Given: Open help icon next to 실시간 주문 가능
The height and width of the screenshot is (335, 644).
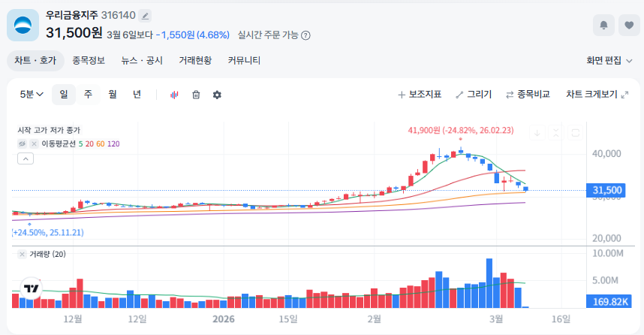Looking at the screenshot, I should pyautogui.click(x=305, y=35).
